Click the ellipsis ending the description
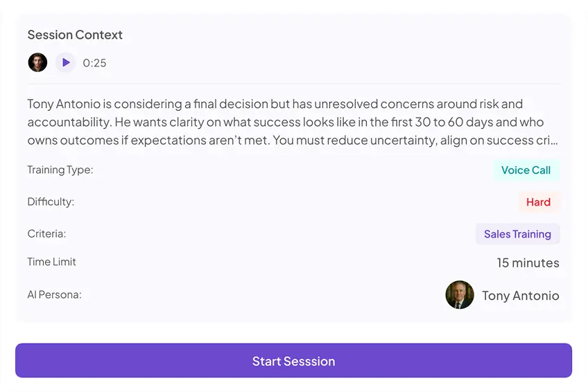 point(554,143)
